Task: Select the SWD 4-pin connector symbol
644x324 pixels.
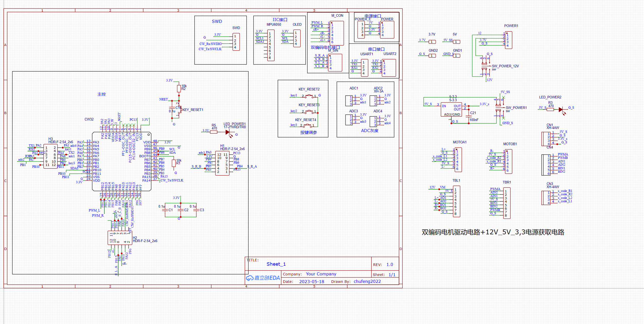Action: (236, 42)
